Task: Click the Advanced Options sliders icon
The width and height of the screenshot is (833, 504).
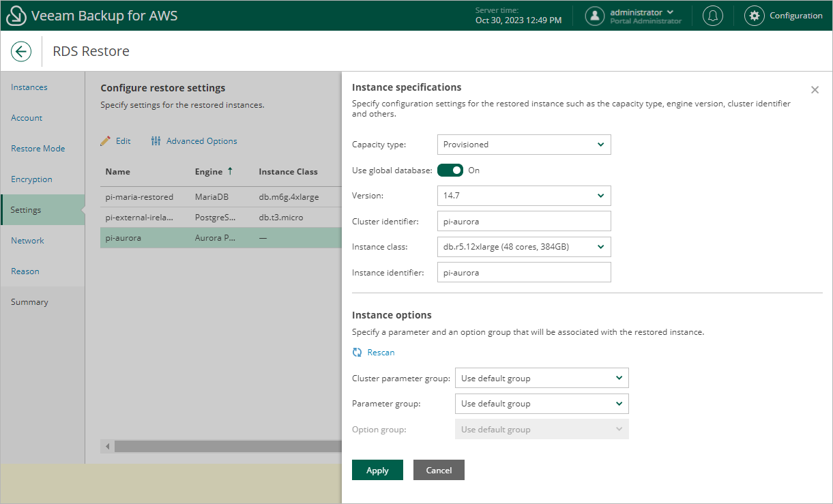Action: tap(156, 141)
